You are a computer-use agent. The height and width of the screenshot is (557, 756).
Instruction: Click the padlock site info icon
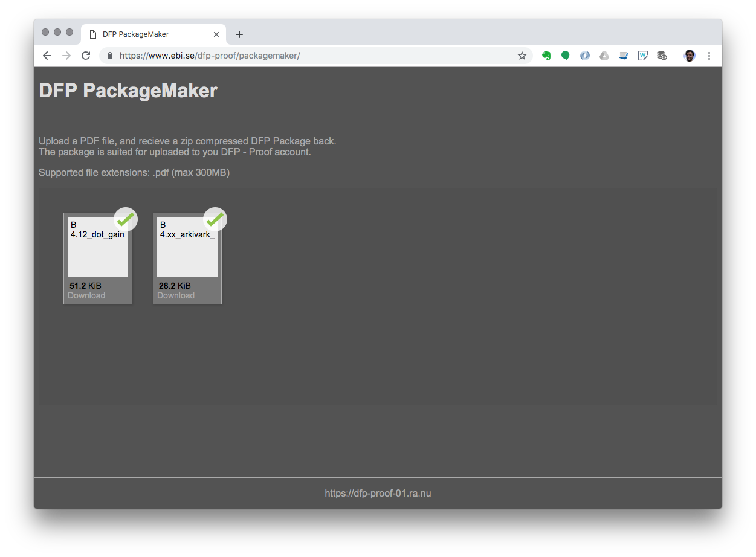[110, 56]
